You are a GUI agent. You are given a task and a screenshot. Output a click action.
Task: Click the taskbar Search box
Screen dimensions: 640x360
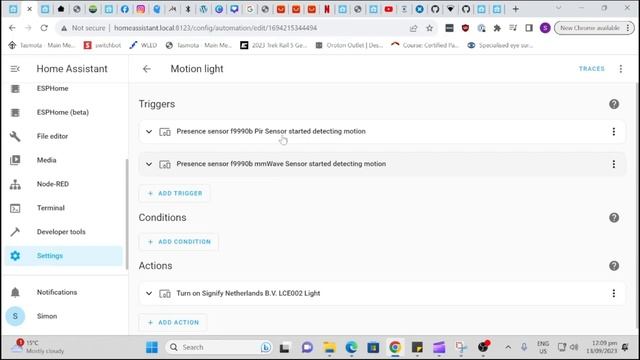[x=219, y=347]
